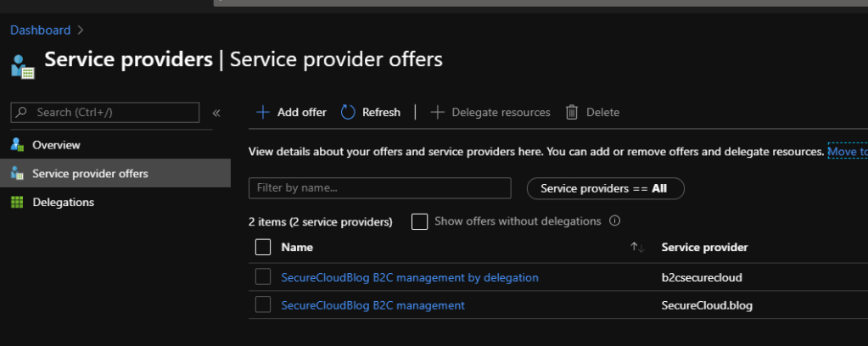
Task: Click the info icon beside Show offers
Action: pos(614,221)
